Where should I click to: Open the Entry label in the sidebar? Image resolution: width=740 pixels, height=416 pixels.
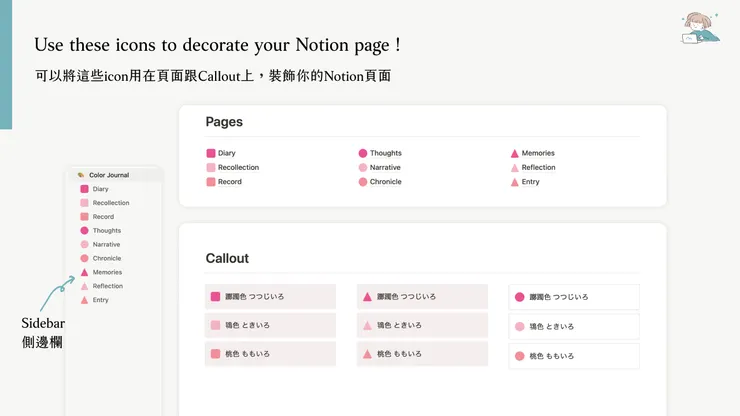click(x=101, y=300)
